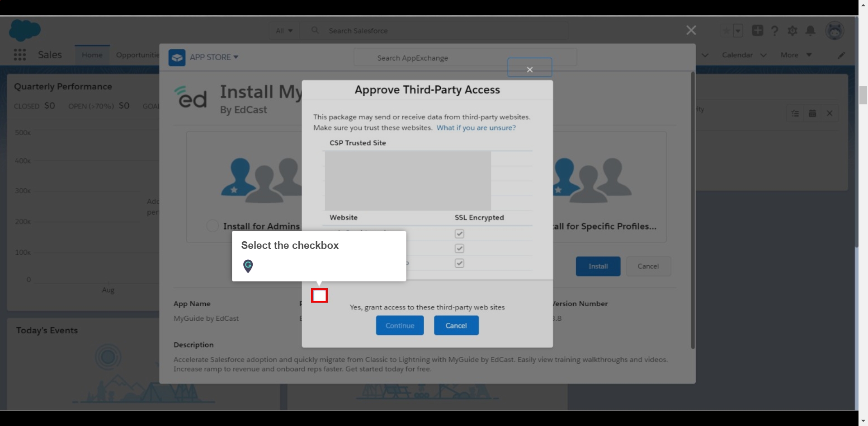The height and width of the screenshot is (426, 868).
Task: Click the edit navigation pencil icon
Action: coord(841,55)
